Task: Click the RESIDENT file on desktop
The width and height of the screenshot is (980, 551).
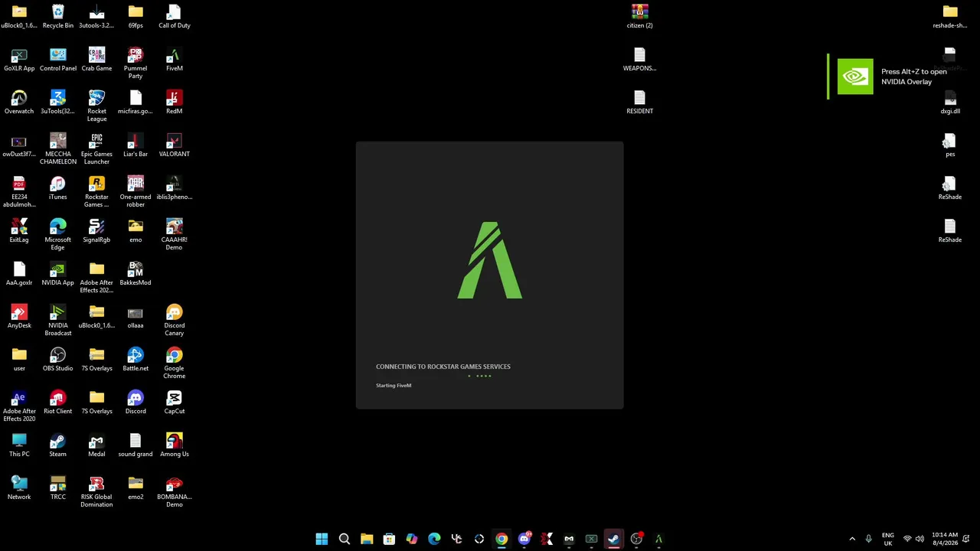Action: 640,102
